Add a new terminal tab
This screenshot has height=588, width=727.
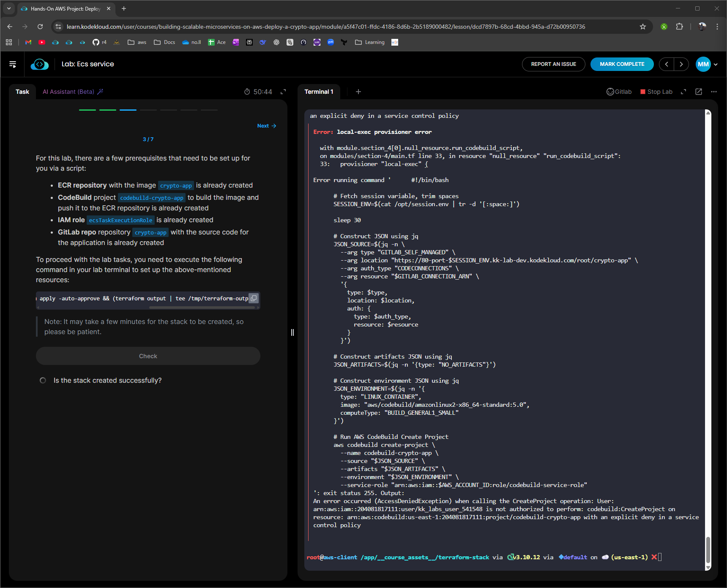coord(358,92)
